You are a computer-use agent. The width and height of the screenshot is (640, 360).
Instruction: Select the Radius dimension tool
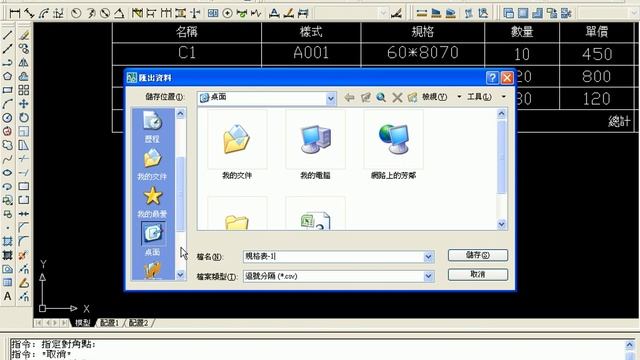coord(76,13)
